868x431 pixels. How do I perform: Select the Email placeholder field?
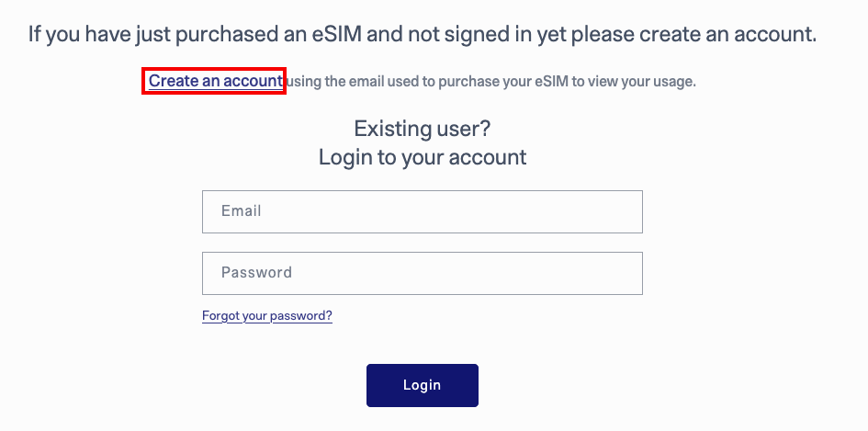pos(422,211)
